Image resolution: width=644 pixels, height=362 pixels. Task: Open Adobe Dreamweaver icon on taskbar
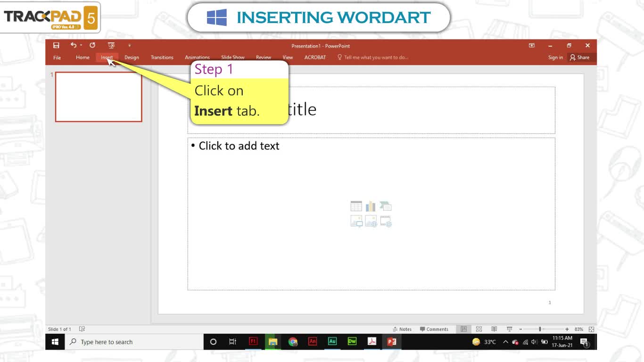pyautogui.click(x=352, y=342)
